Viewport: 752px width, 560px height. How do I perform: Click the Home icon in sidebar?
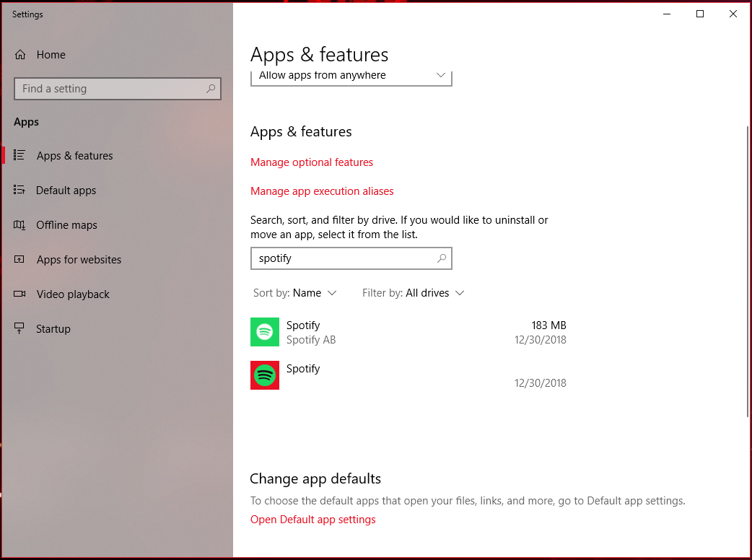tap(19, 55)
